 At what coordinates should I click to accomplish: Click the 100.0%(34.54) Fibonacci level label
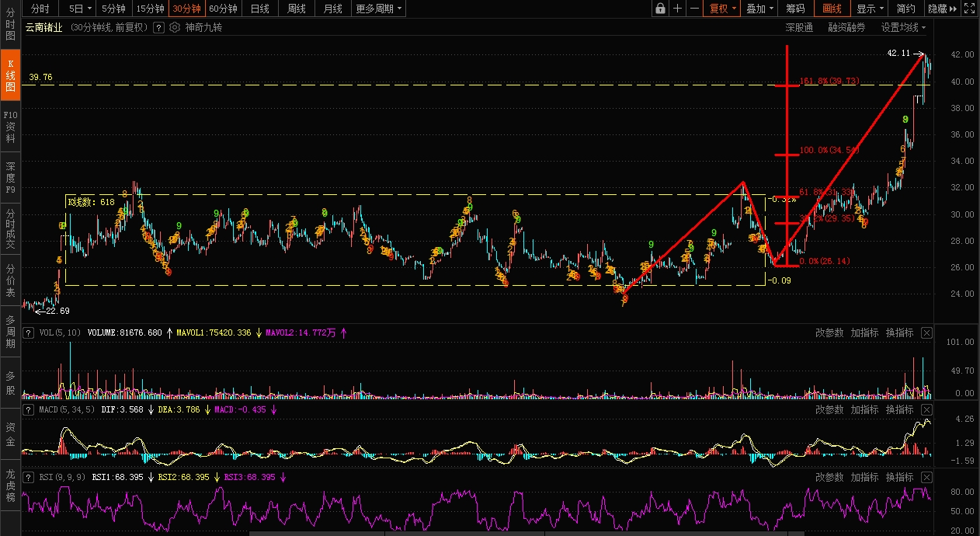pos(829,149)
